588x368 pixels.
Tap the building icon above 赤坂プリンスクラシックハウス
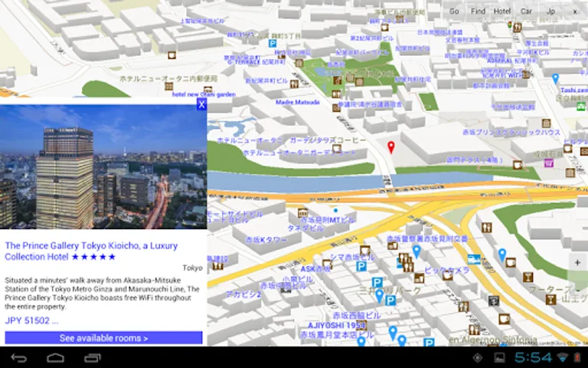[546, 123]
